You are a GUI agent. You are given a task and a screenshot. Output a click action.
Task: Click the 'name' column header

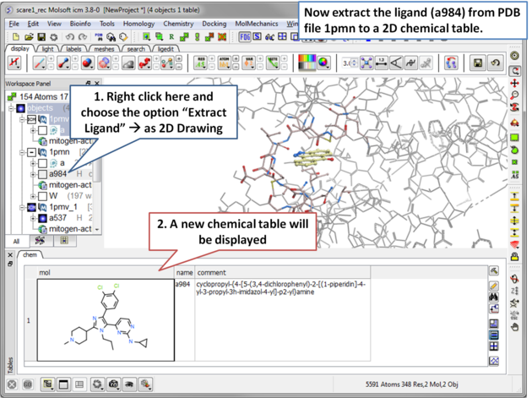[x=184, y=273]
